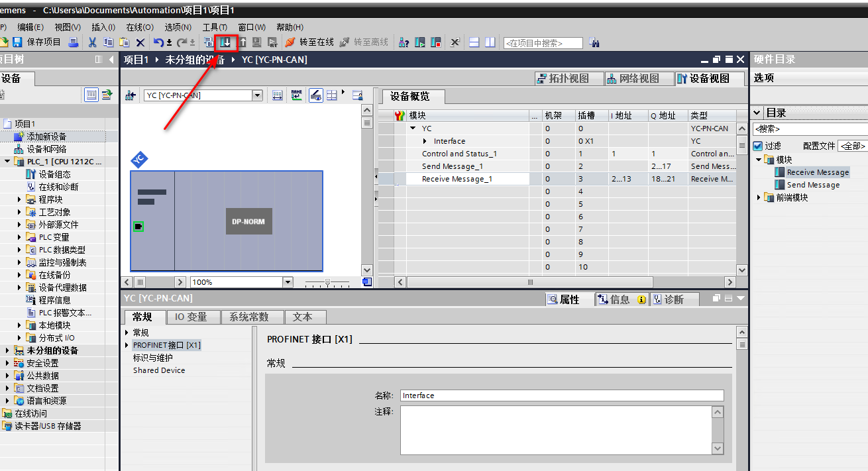The image size is (868, 471).
Task: Open the 信息 info panel tab
Action: pyautogui.click(x=620, y=299)
